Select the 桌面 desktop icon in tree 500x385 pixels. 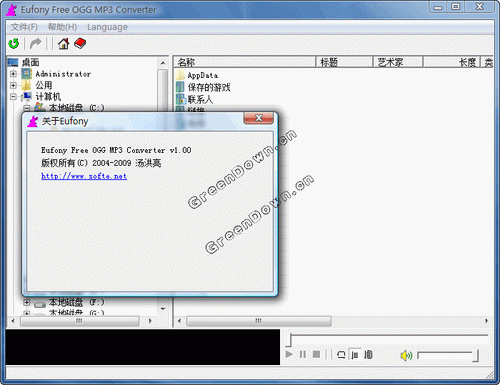pos(13,62)
